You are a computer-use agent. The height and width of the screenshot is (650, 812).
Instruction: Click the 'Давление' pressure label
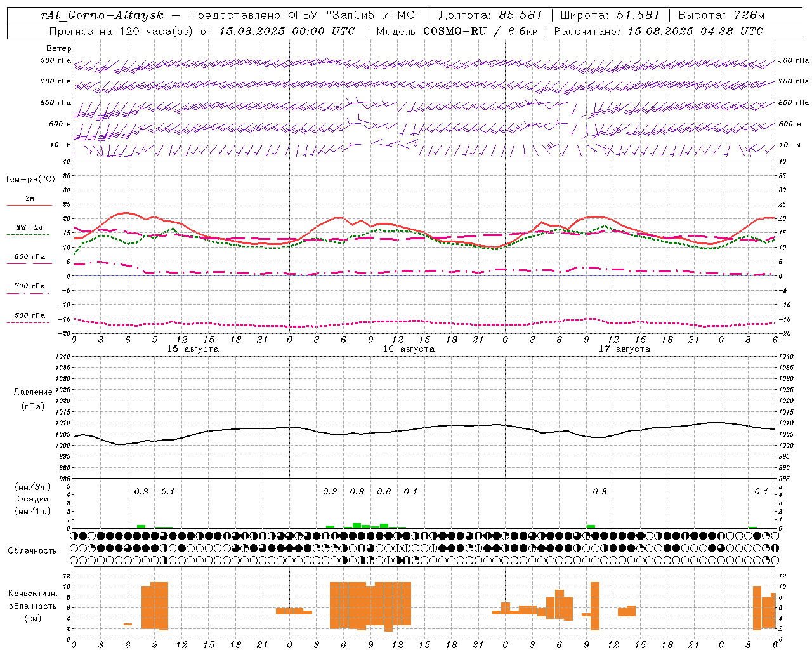point(33,392)
